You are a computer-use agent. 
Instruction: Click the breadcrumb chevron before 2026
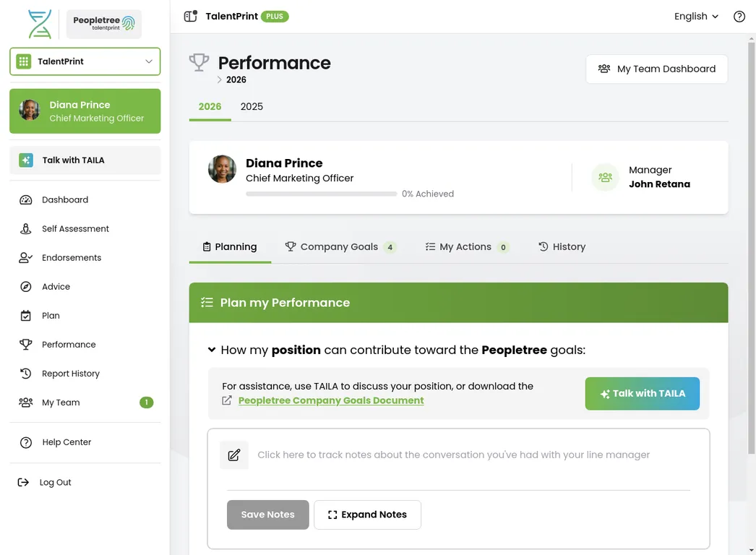pyautogui.click(x=220, y=79)
